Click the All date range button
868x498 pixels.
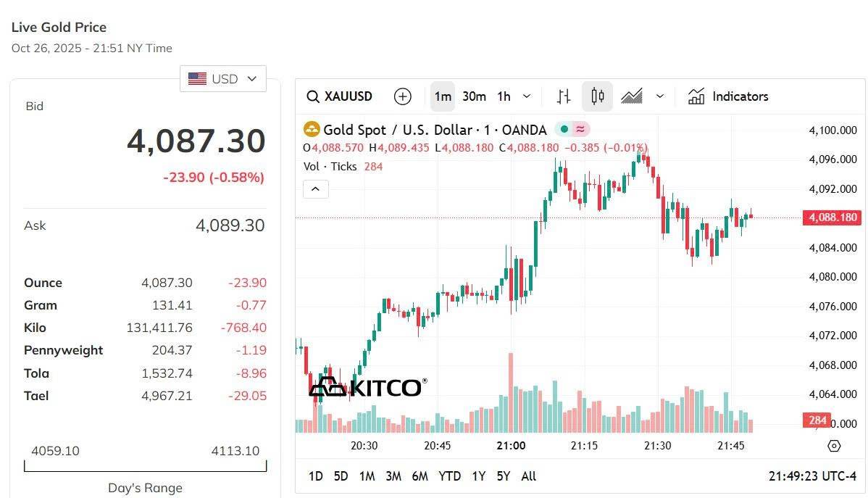(529, 476)
